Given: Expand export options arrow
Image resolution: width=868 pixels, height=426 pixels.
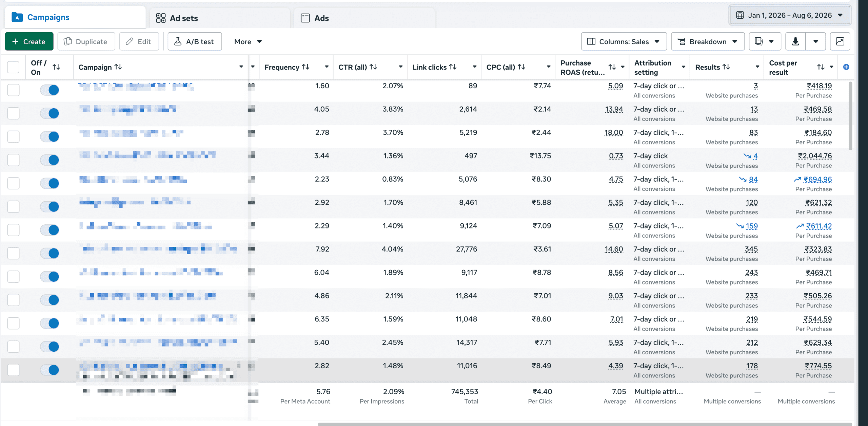Looking at the screenshot, I should coord(816,41).
